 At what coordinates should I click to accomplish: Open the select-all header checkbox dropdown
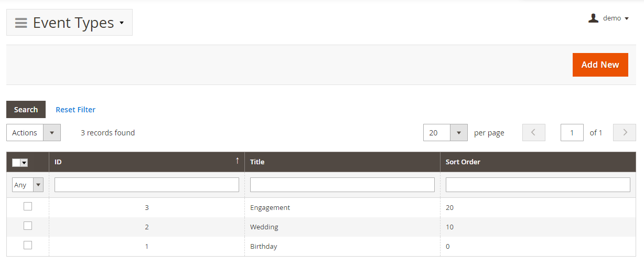(24, 163)
